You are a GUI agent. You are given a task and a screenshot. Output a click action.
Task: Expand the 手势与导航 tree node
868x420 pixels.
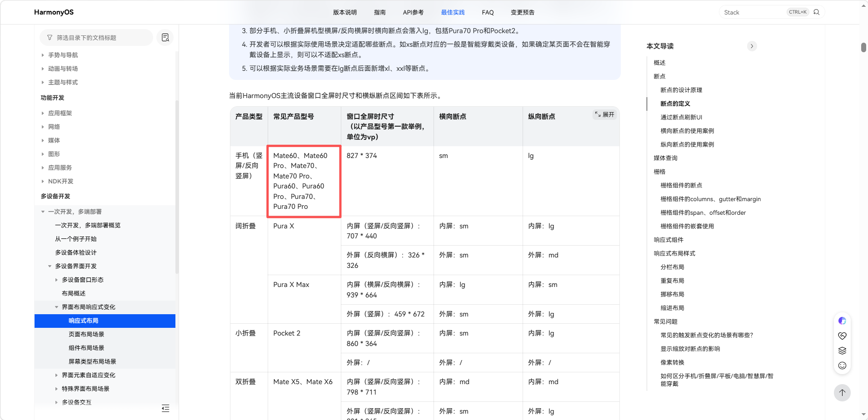pyautogui.click(x=43, y=55)
